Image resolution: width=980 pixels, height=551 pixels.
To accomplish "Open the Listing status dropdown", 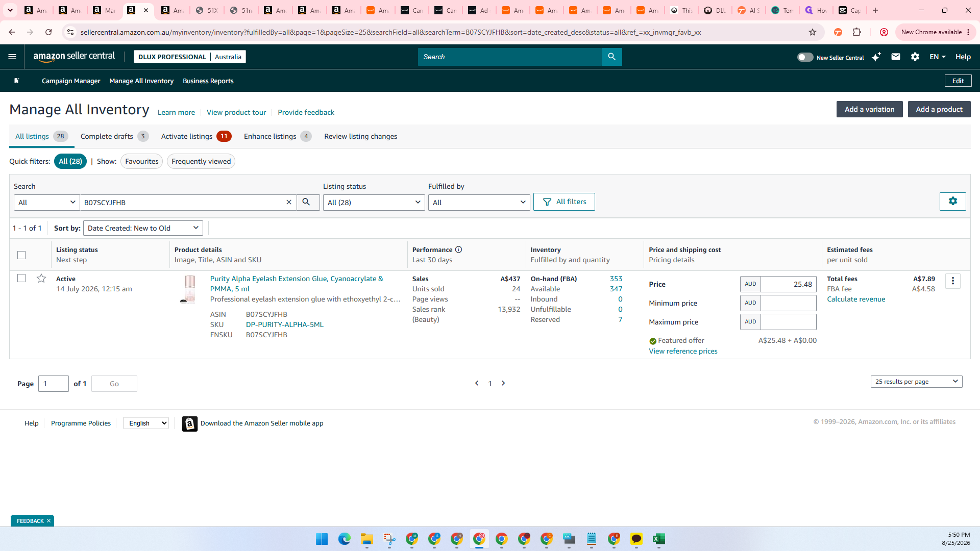I will (x=374, y=203).
